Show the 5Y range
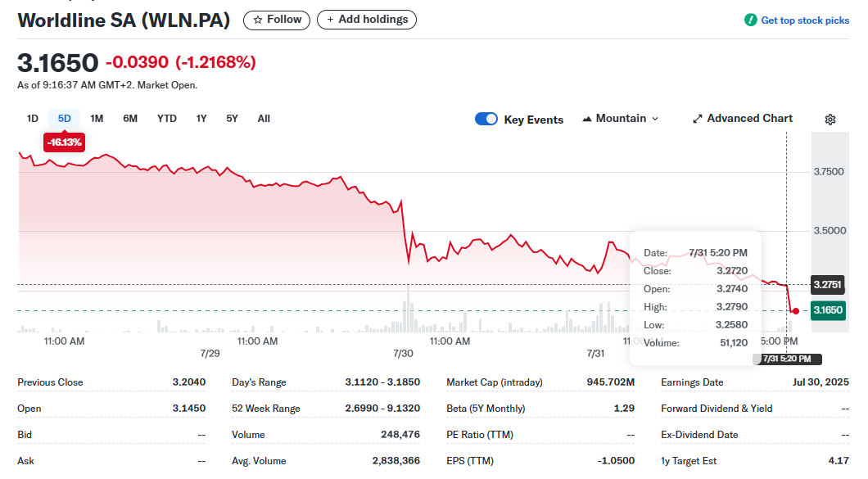Viewport: 868px width, 479px height. (x=232, y=119)
